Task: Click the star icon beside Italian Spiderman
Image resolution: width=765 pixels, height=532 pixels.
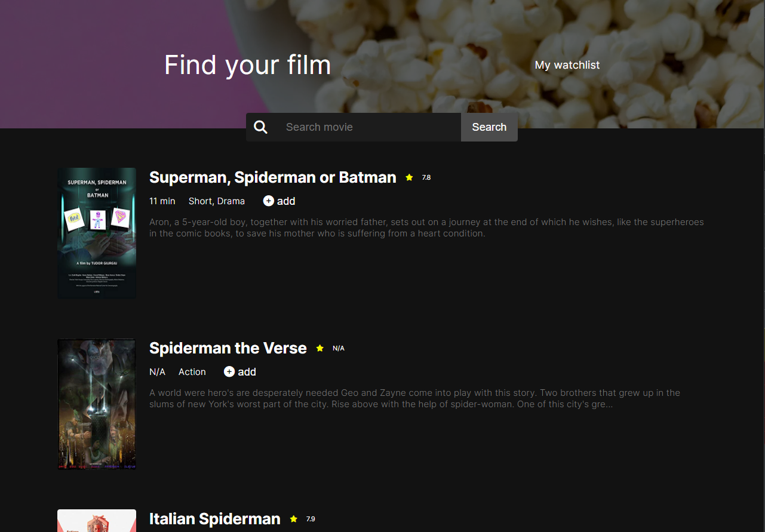Action: point(293,519)
